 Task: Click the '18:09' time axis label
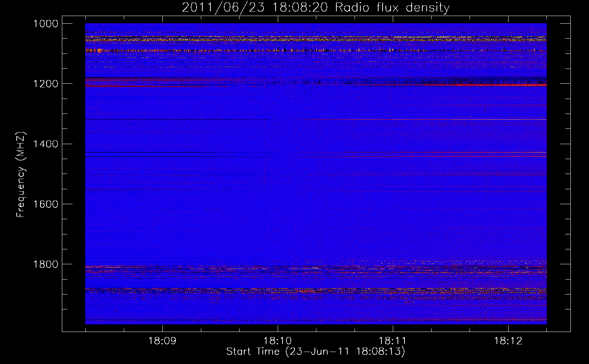(x=162, y=341)
